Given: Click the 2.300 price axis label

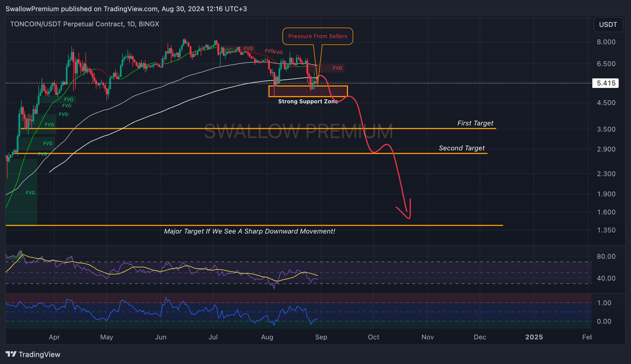Looking at the screenshot, I should (606, 174).
